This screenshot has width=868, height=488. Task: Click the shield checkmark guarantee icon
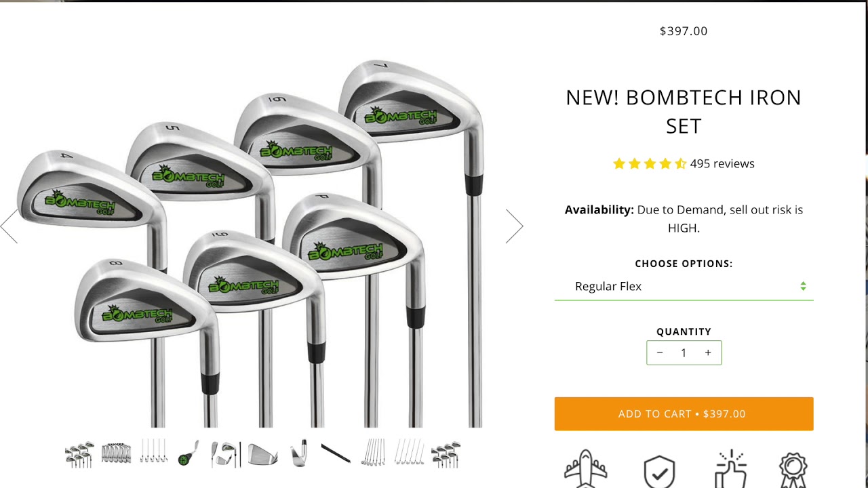click(659, 472)
